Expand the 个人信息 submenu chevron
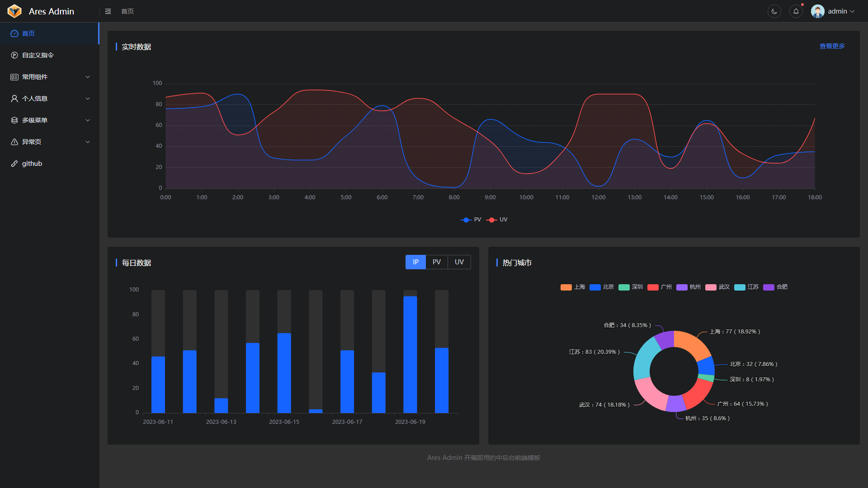Image resolution: width=868 pixels, height=488 pixels. click(88, 99)
